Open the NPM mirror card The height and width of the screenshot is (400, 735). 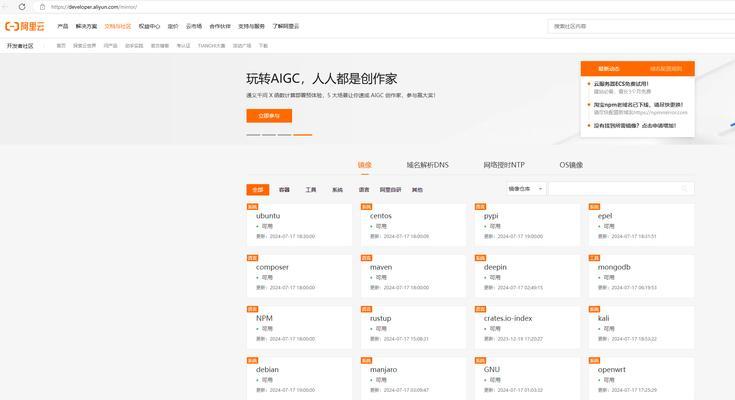(299, 327)
